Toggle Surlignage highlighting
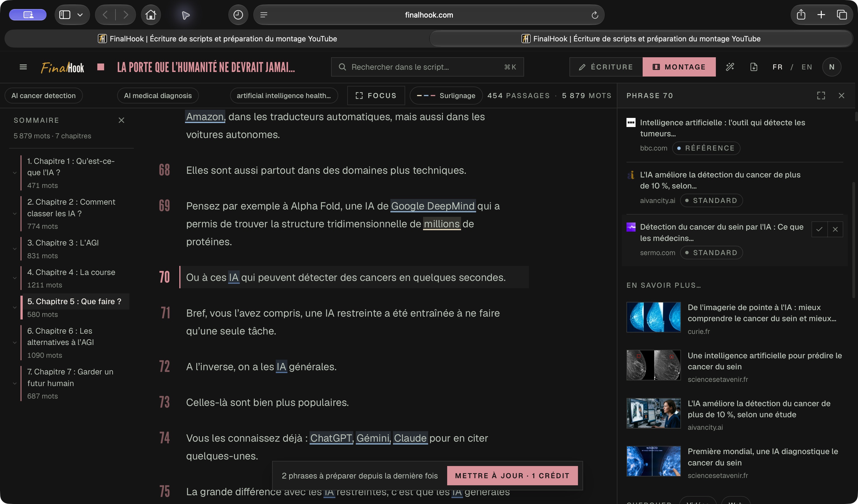Viewport: 858px width, 504px height. 446,96
